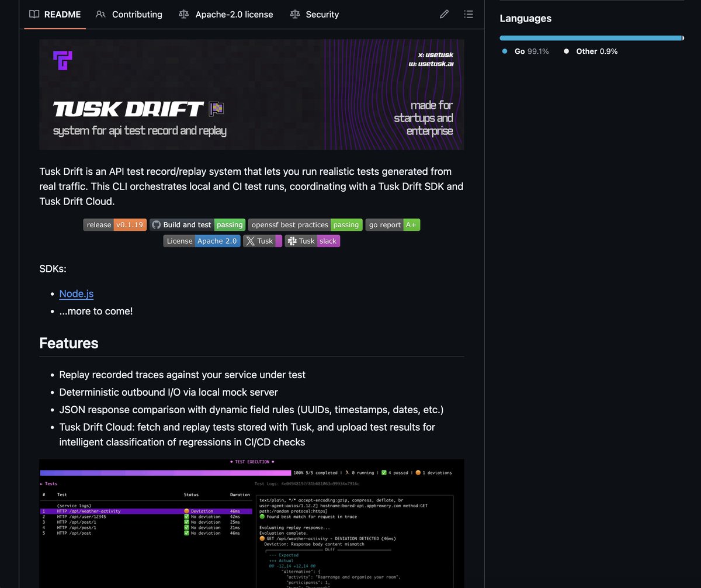The width and height of the screenshot is (701, 588).
Task: Open the Tusk slack badge
Action: [313, 241]
